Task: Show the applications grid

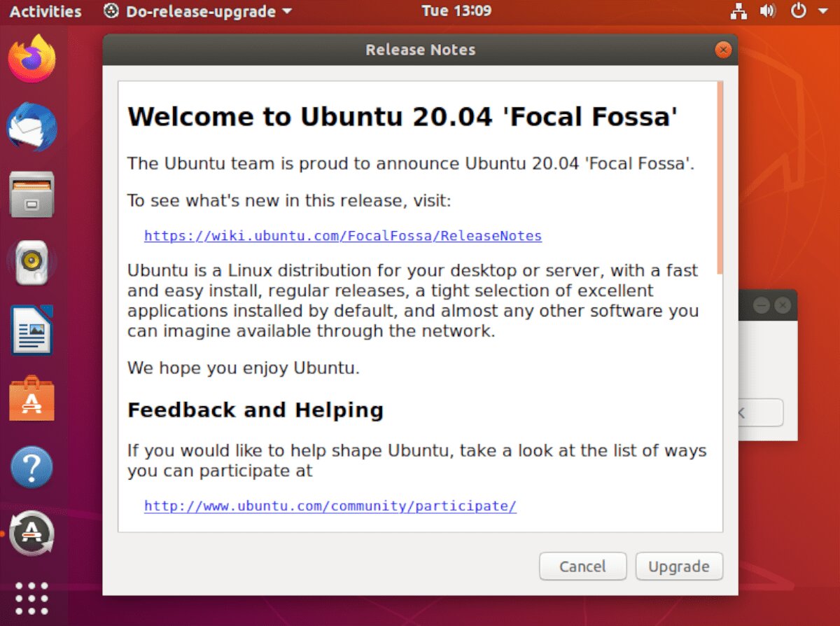Action: coord(31,599)
